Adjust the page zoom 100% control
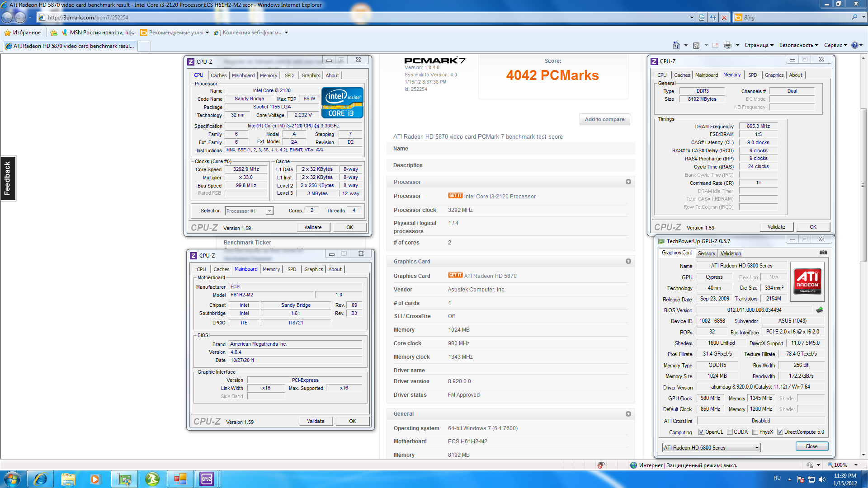The height and width of the screenshot is (488, 868). [842, 465]
